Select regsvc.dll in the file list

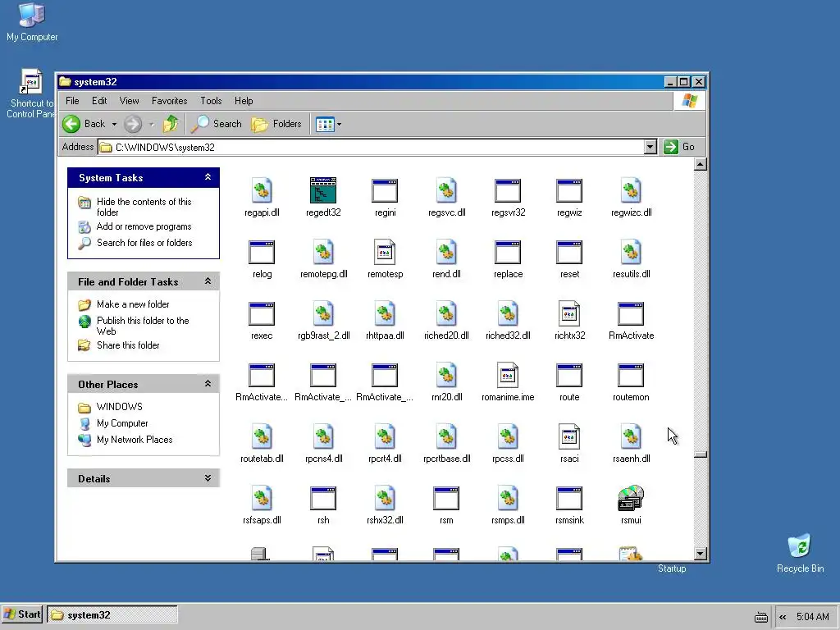[446, 197]
